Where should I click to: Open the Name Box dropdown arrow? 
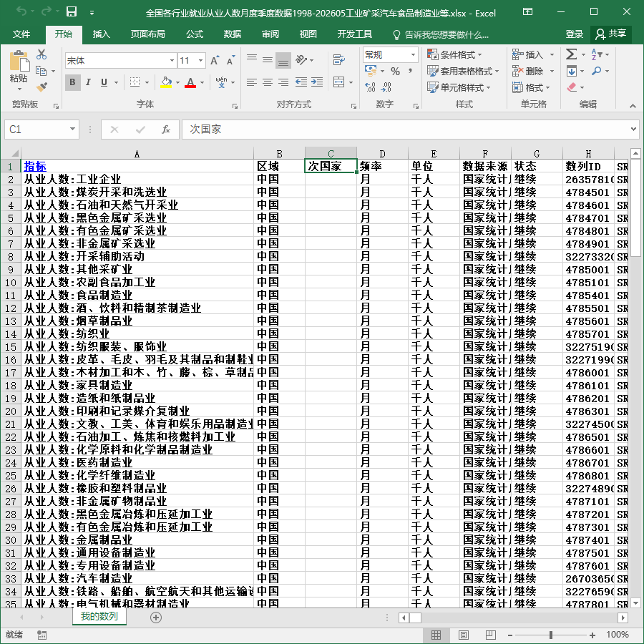(72, 130)
